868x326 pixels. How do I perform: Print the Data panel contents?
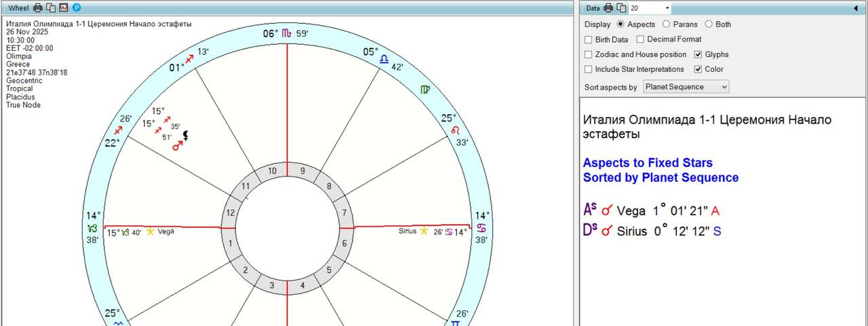608,7
